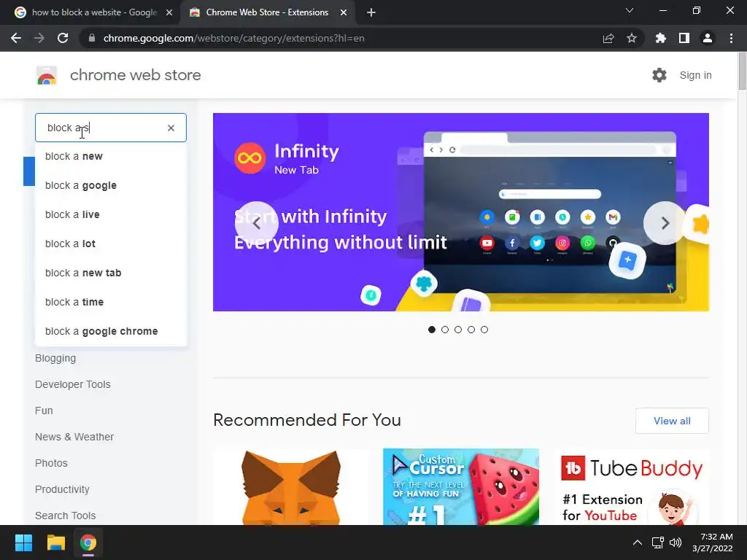This screenshot has height=560, width=747.
Task: Open the taskbar clock and date
Action: tap(713, 542)
